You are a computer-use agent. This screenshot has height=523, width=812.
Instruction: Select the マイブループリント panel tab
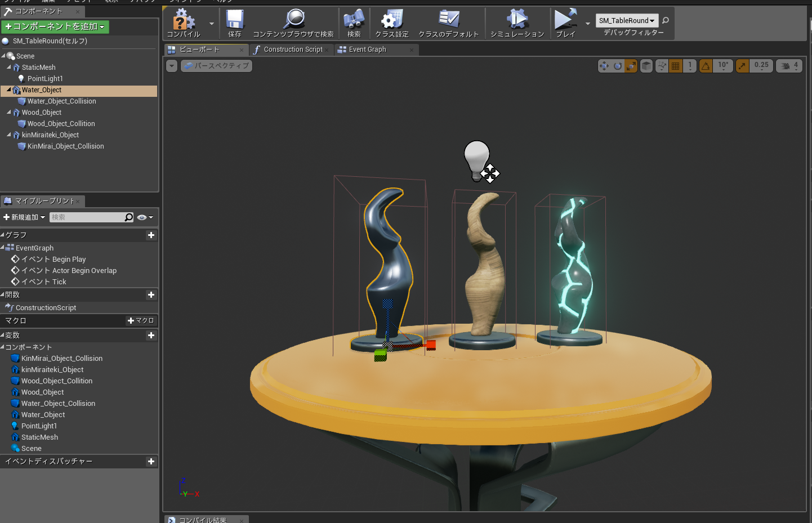coord(43,201)
